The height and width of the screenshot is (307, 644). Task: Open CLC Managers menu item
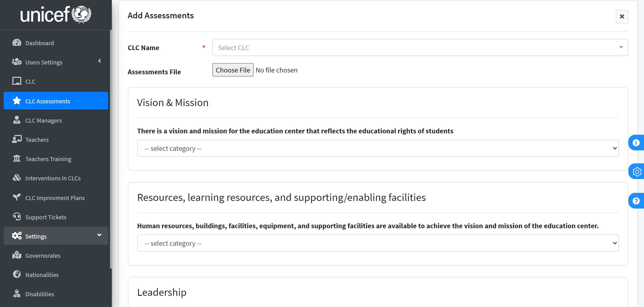pos(56,120)
